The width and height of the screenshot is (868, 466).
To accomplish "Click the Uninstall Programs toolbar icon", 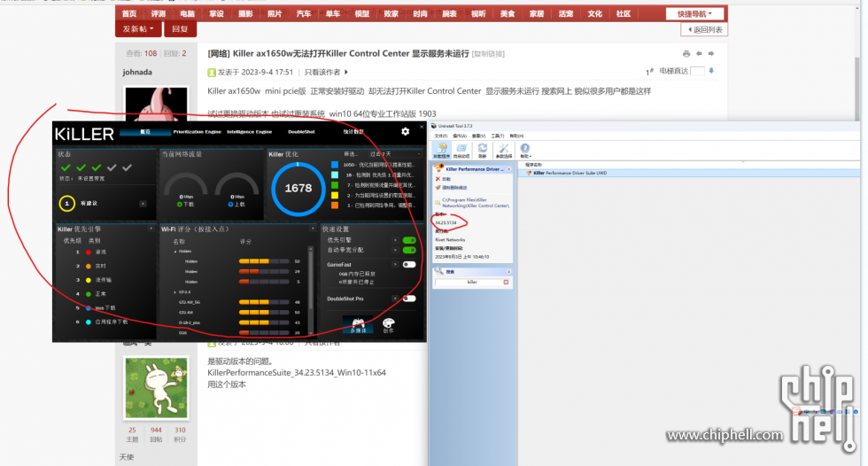I will pos(441,150).
